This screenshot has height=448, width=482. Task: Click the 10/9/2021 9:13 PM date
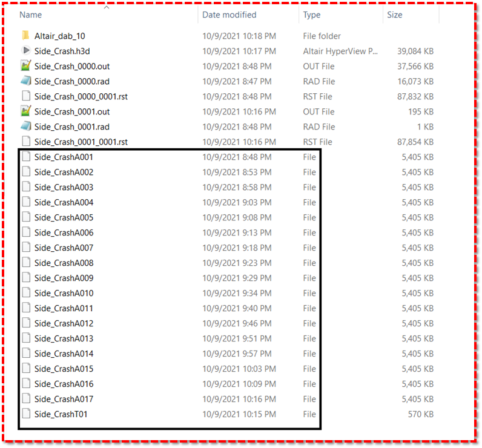pyautogui.click(x=237, y=232)
